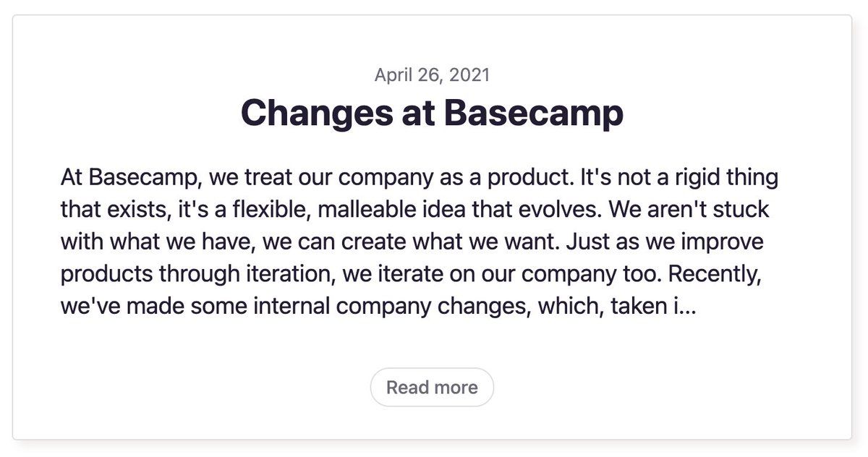Click the "Read more" button

click(x=432, y=388)
